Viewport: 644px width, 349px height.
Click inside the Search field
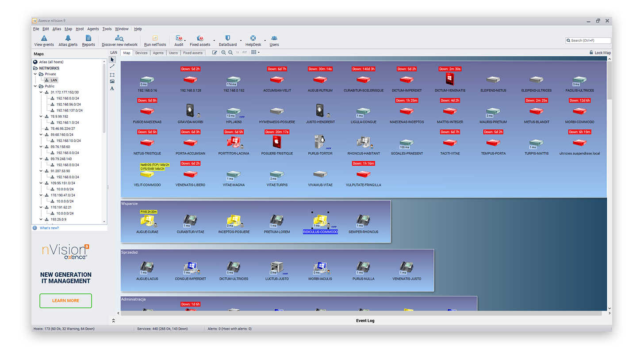(588, 40)
